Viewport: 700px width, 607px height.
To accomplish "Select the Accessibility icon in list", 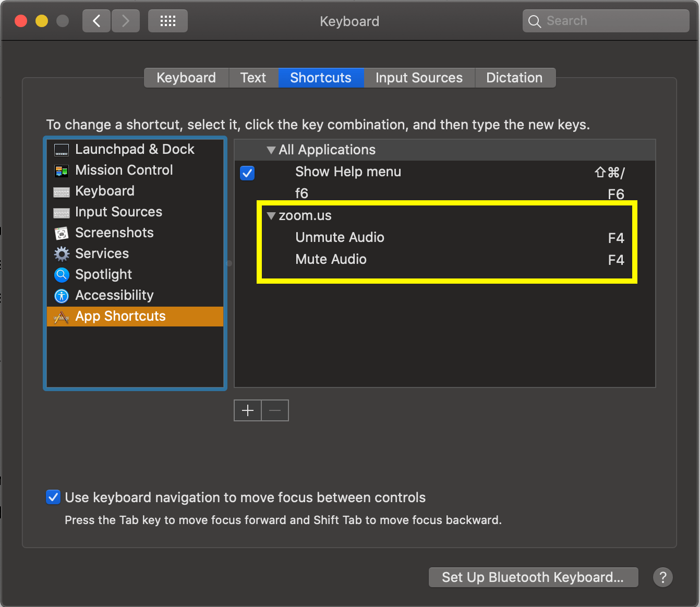I will coord(62,296).
